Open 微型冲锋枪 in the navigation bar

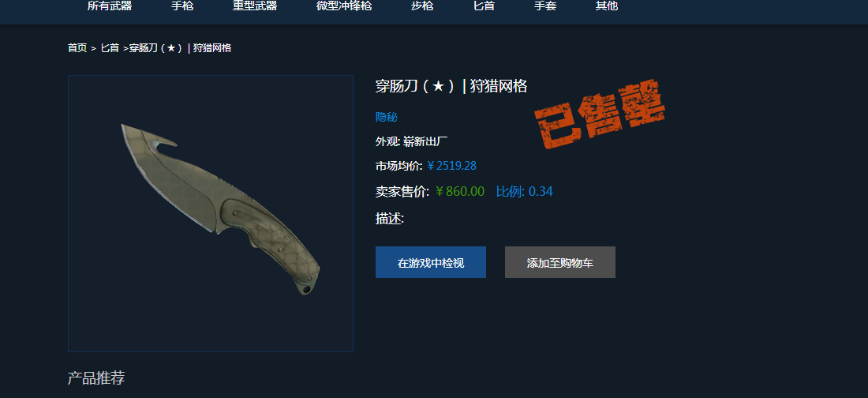point(344,6)
